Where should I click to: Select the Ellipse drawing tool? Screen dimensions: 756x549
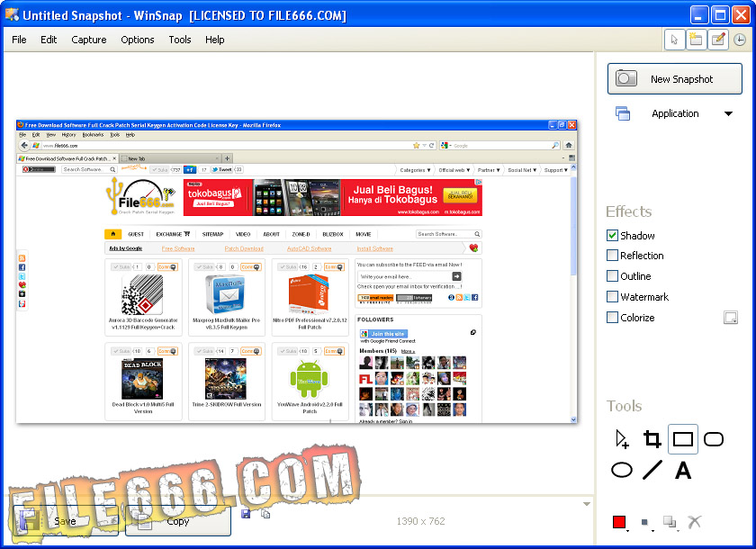pos(622,470)
